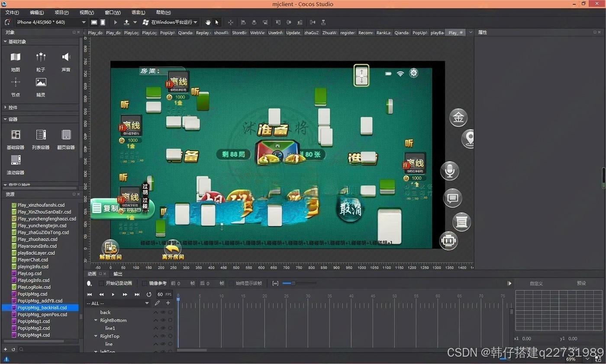
Task: Collapse the 基础对象 section
Action: click(5, 42)
